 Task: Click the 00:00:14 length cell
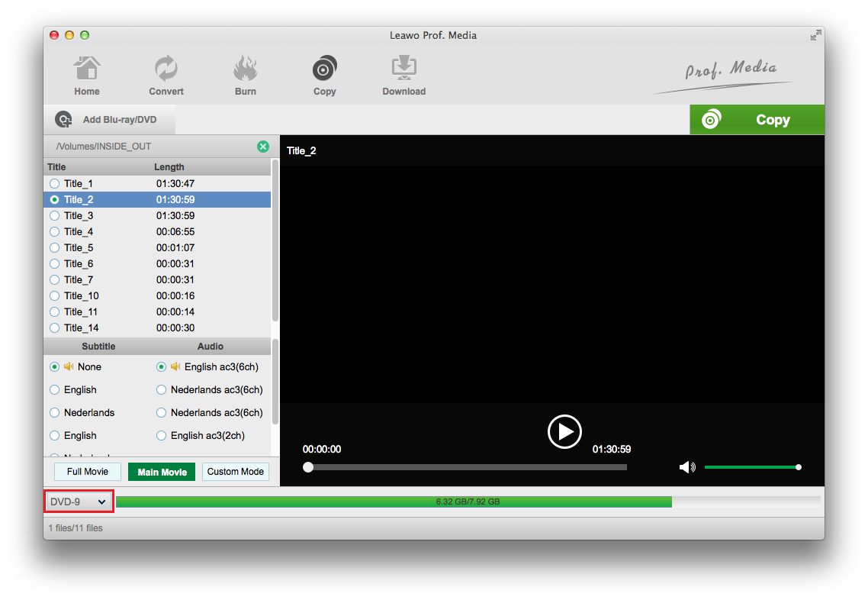click(175, 312)
